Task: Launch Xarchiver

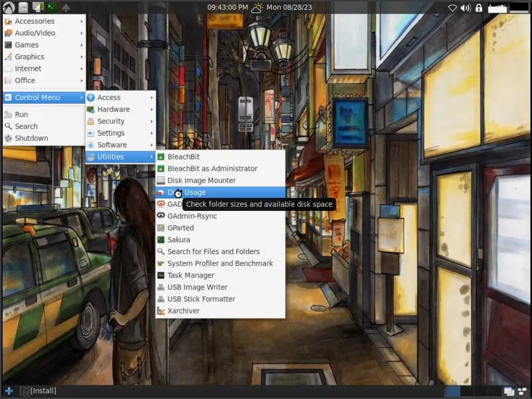Action: 220,311
